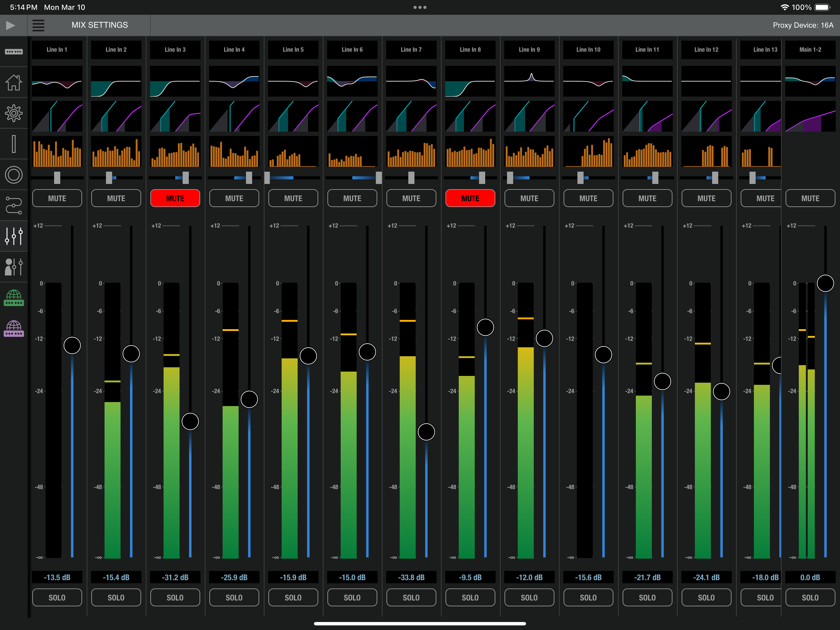Open the purple network globe icon
The height and width of the screenshot is (630, 840).
point(14,328)
